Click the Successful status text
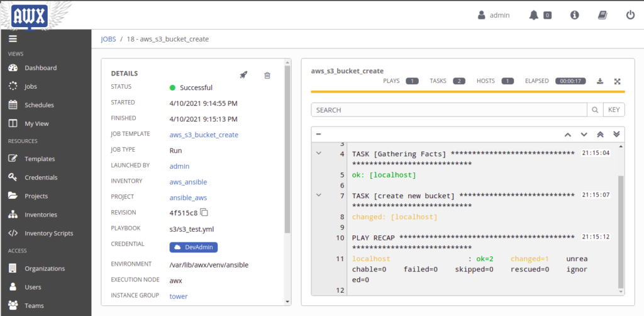 [196, 87]
